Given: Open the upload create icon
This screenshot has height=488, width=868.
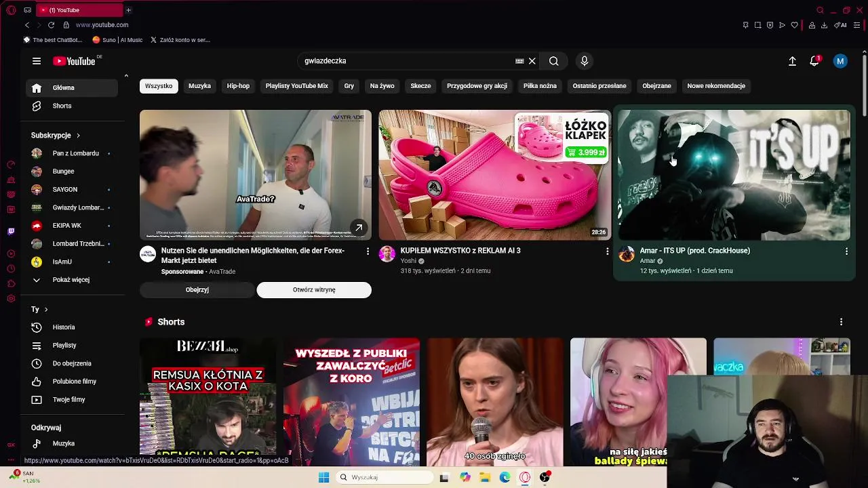Looking at the screenshot, I should [792, 61].
